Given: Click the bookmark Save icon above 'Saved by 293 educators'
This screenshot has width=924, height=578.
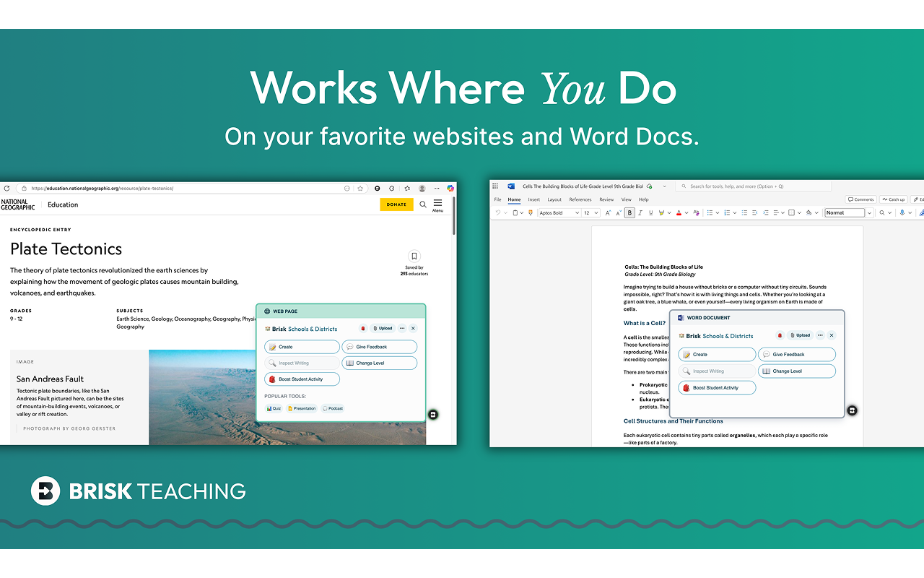Looking at the screenshot, I should (414, 256).
